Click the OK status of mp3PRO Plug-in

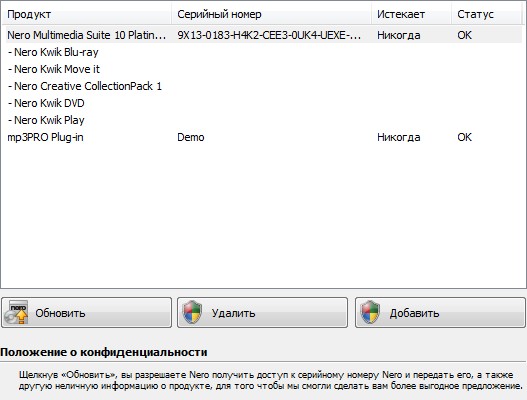[464, 137]
